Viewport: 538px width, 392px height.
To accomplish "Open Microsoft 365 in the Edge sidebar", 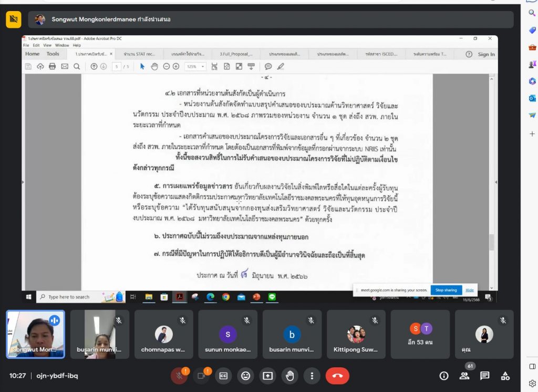I will pos(532,81).
